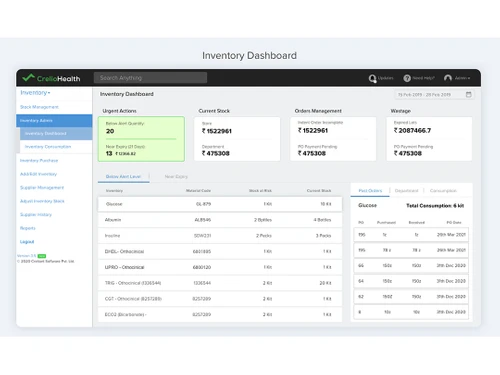Click past order row PO 8
This screenshot has width=500, height=375.
point(411,312)
